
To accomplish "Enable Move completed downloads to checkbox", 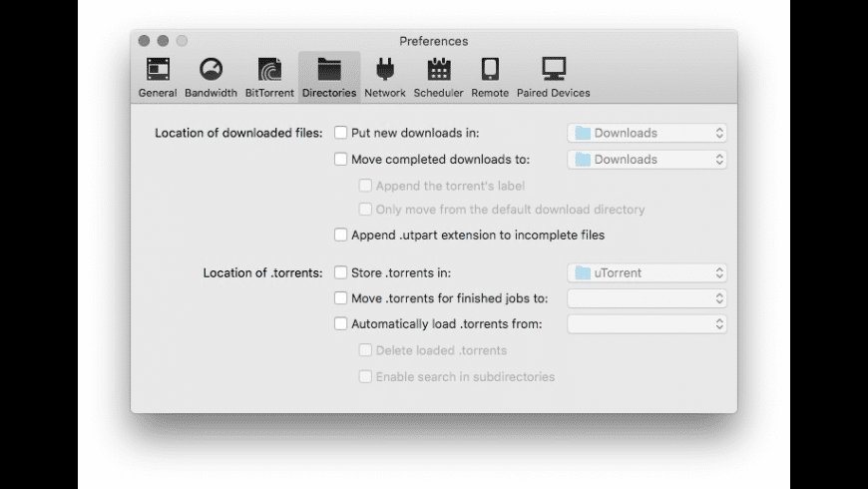I will (x=340, y=159).
